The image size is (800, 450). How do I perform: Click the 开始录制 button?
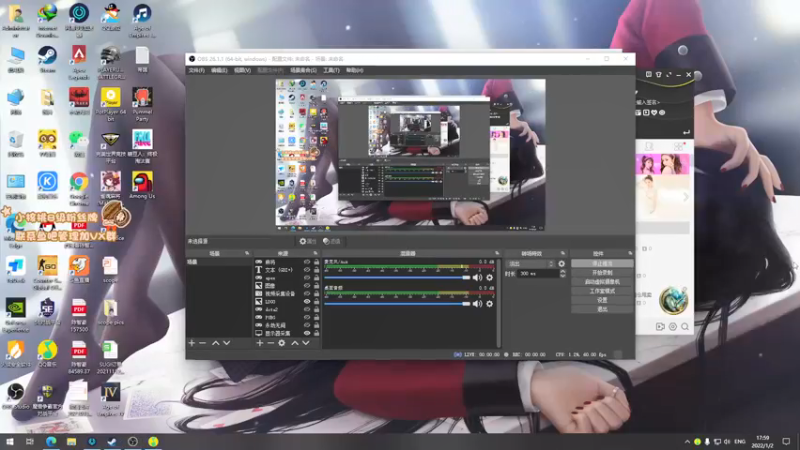point(602,273)
